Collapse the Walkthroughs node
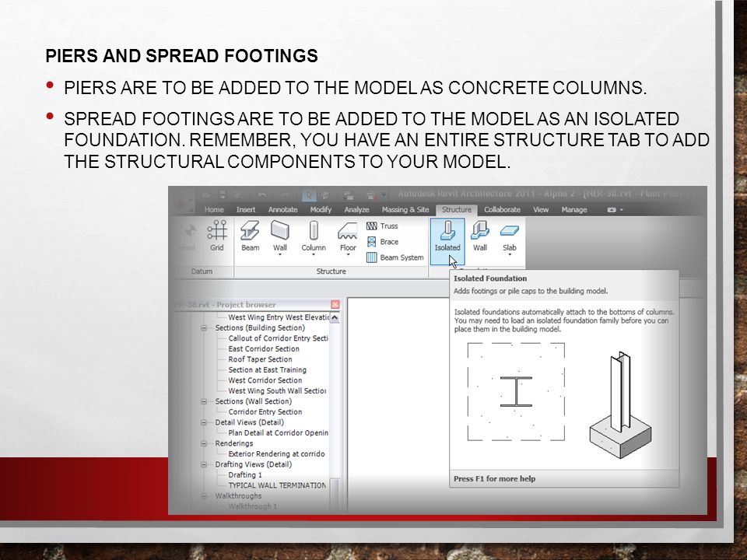Viewport: 747px width, 560px height. point(204,495)
